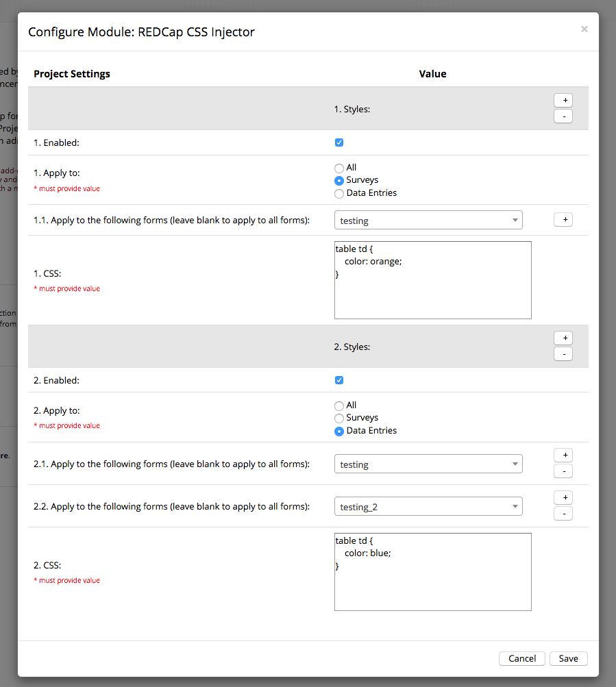Click the 2. Apply to label
This screenshot has width=616, height=687.
click(57, 410)
